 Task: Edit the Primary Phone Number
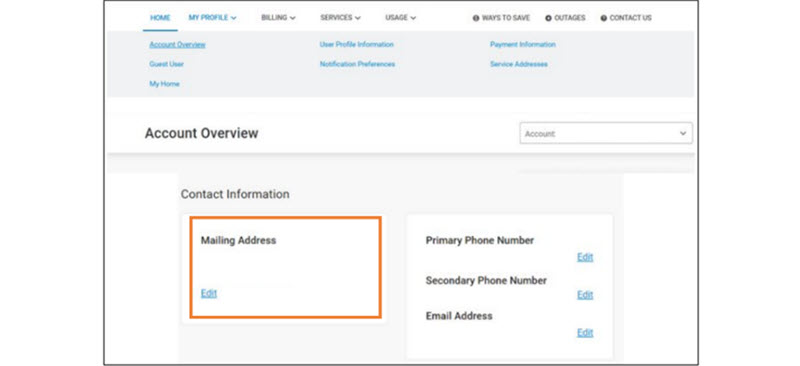(x=585, y=257)
